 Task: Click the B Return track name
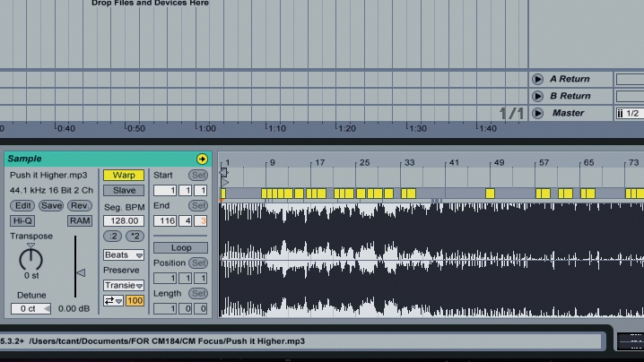tap(570, 96)
